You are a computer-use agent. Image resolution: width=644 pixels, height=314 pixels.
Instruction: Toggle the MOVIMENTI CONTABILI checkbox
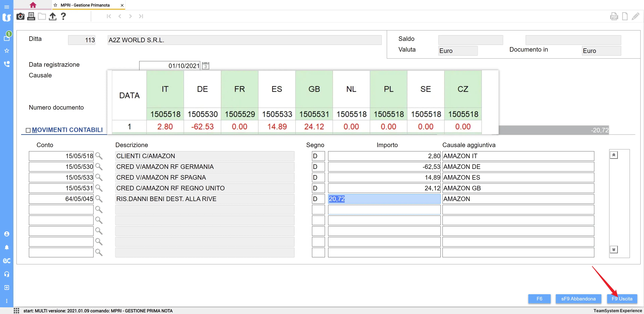28,130
